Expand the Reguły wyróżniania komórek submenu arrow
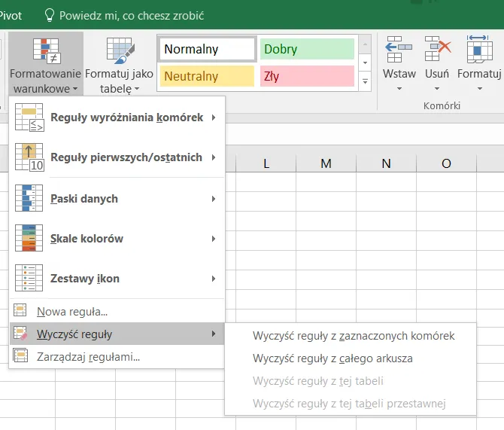This screenshot has height=430, width=504. pos(214,117)
